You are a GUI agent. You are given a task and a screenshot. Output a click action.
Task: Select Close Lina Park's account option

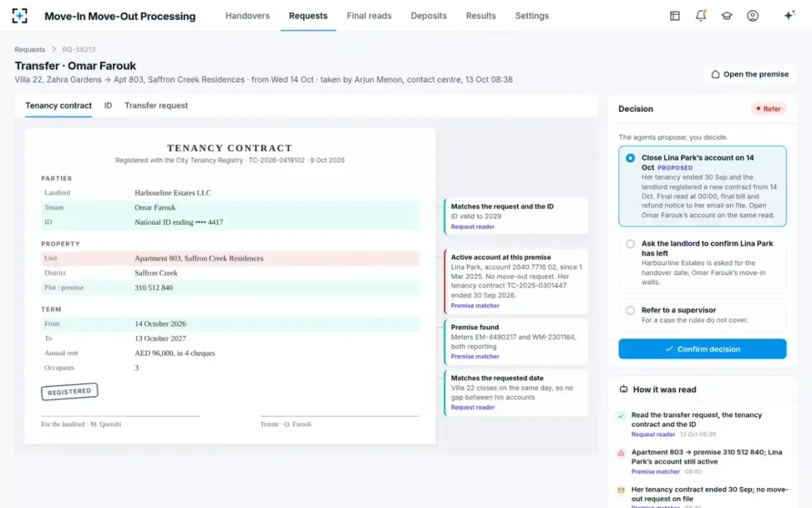click(x=702, y=186)
